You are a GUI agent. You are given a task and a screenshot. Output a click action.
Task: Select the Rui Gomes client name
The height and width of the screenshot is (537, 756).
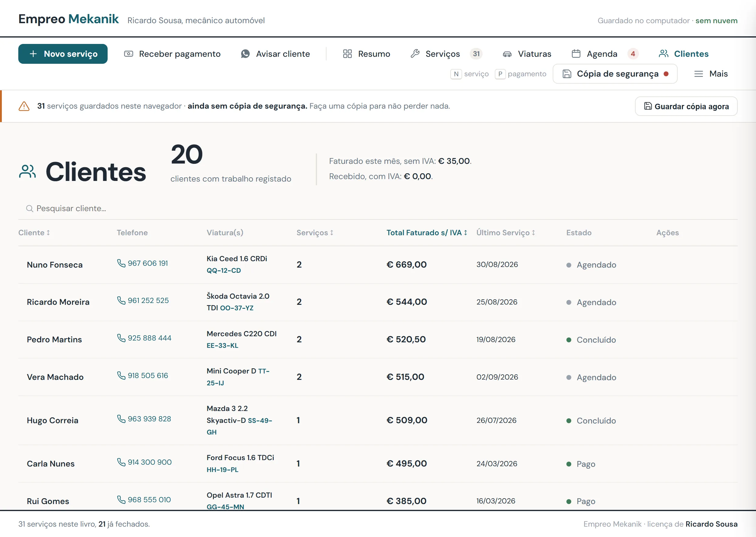point(48,501)
